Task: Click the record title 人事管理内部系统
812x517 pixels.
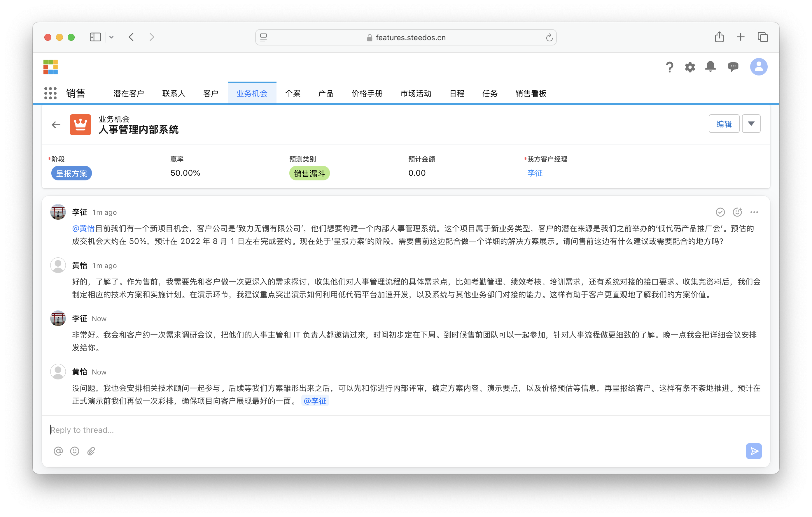Action: [139, 129]
